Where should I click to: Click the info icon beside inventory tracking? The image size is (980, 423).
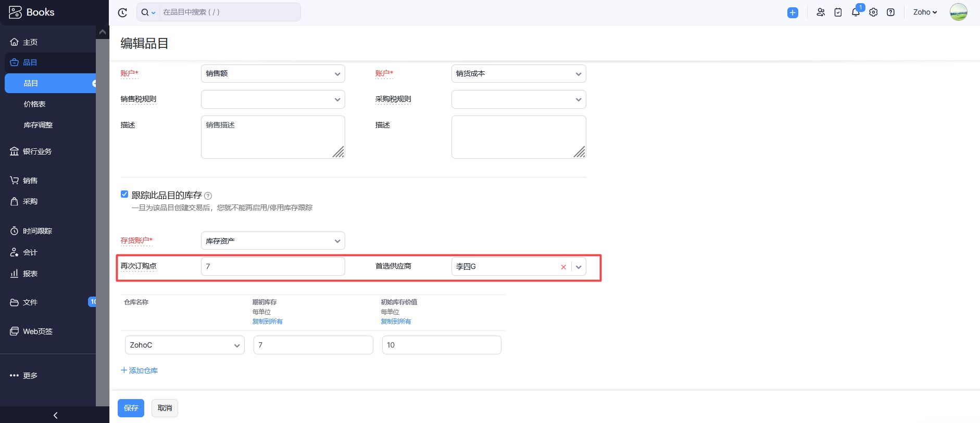(208, 196)
